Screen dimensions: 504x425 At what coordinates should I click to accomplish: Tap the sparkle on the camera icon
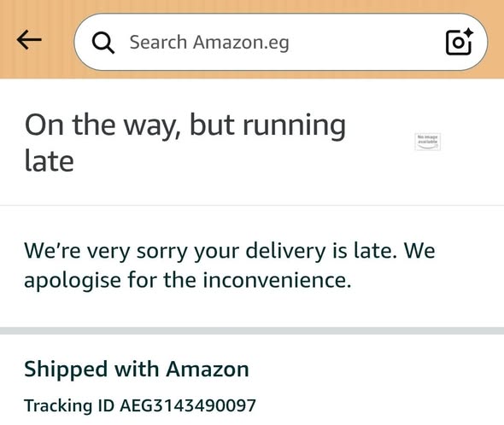coord(467,33)
